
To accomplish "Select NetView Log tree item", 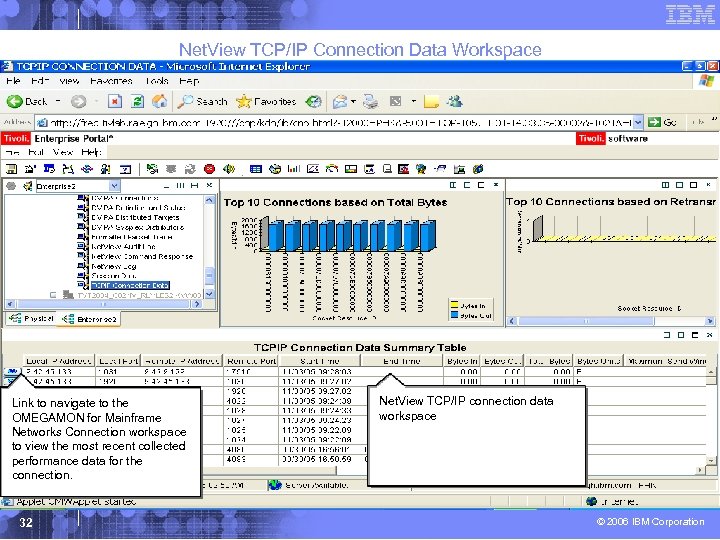I will pos(113,266).
